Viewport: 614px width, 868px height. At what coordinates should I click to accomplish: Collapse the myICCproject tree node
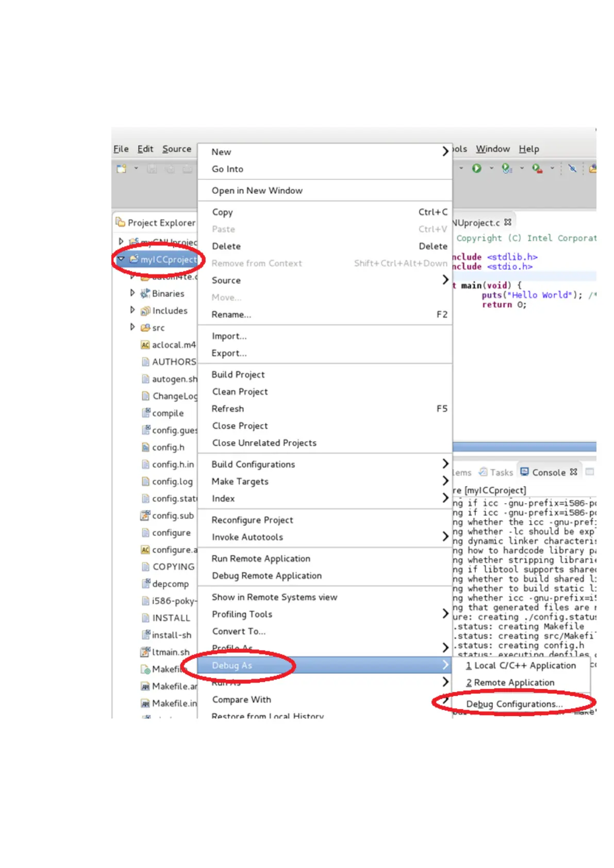point(121,259)
